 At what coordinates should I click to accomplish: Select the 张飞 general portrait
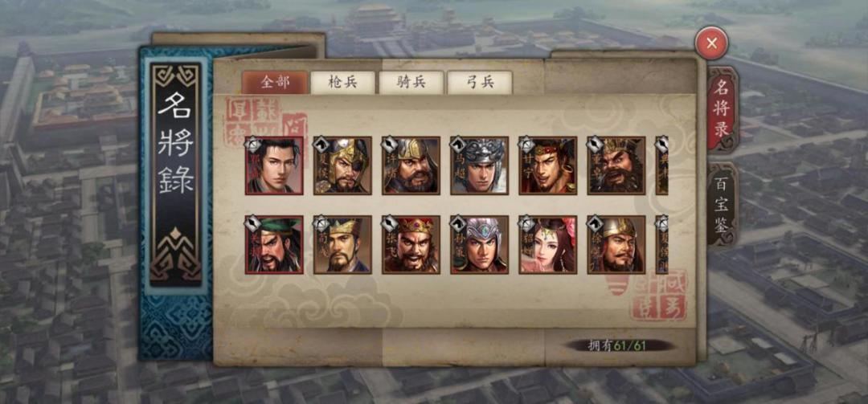click(411, 245)
